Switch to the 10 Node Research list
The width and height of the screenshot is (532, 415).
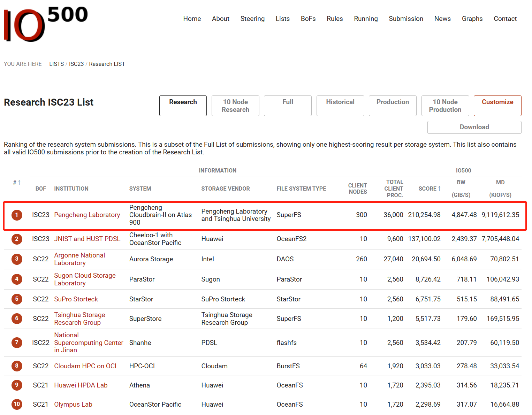[235, 106]
